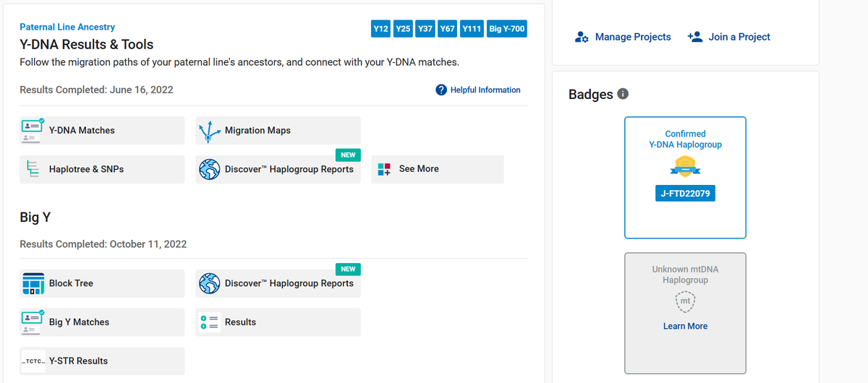The image size is (868, 383).
Task: Click the Manage Projects link
Action: point(633,37)
